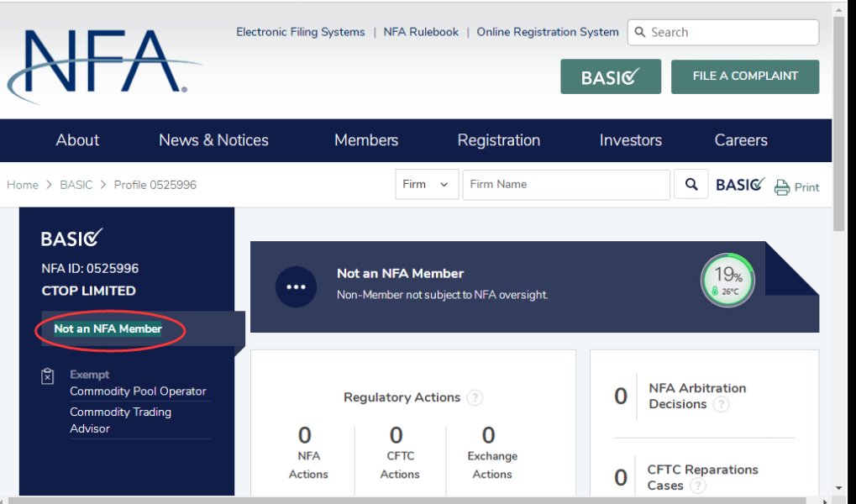Open the Members menu
This screenshot has width=856, height=504.
click(366, 140)
